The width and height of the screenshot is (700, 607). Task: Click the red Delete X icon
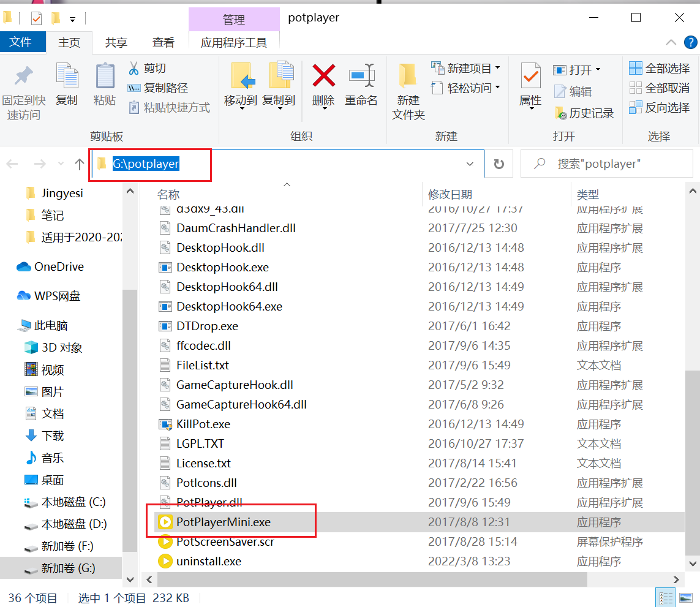pos(323,75)
